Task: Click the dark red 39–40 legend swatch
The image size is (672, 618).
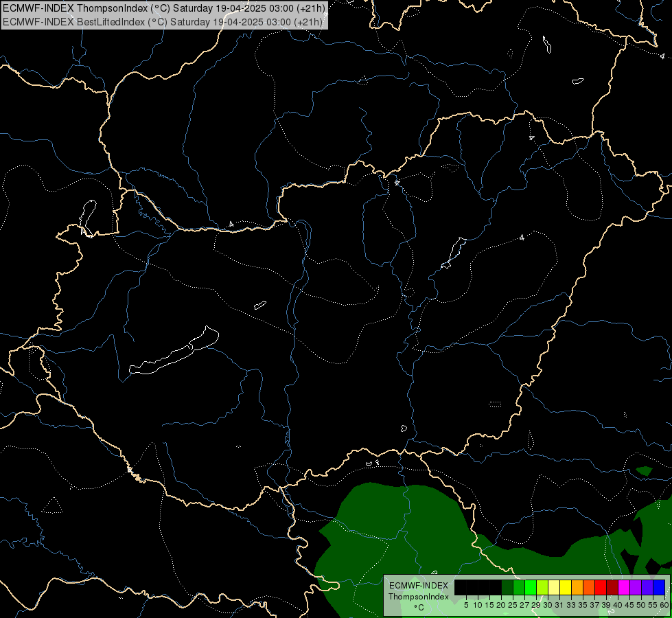Action: click(612, 587)
